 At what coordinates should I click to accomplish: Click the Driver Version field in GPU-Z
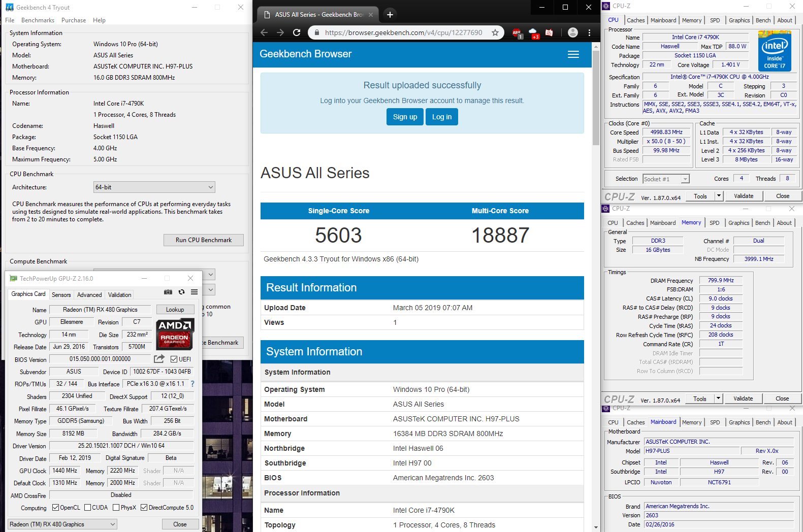(x=121, y=446)
